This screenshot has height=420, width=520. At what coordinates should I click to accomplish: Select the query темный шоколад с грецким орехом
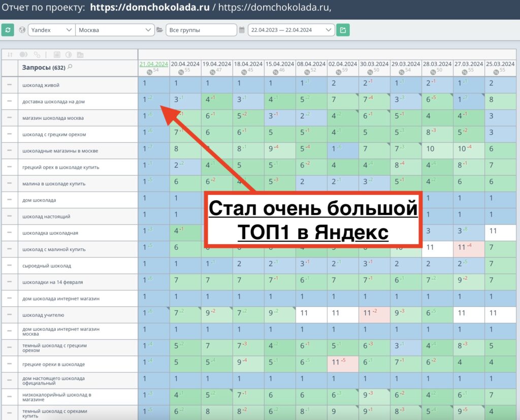(x=54, y=348)
